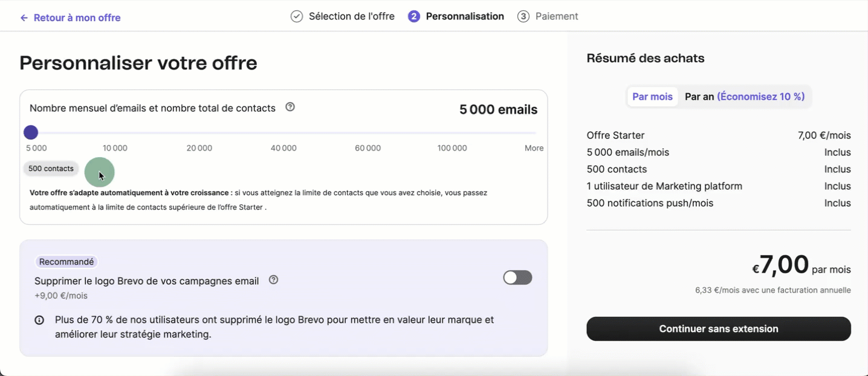868x376 pixels.
Task: Click the 6,33 €/mois annual billing note
Action: 773,290
